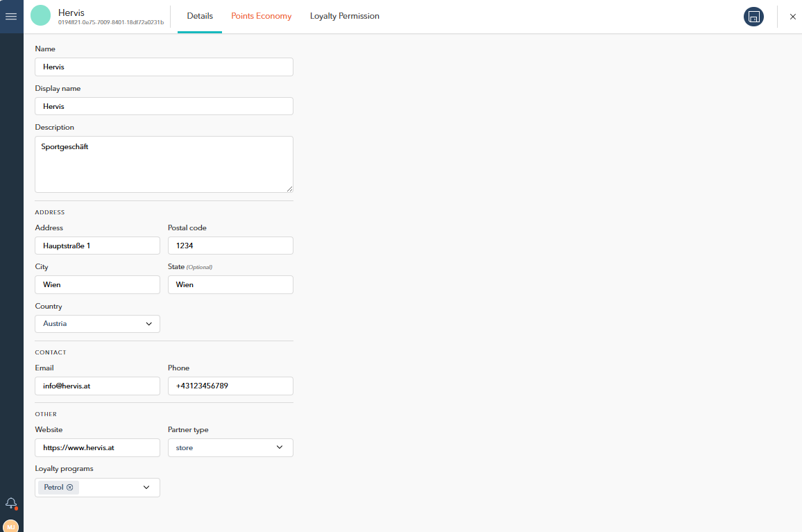Click the Description resize handle corner
The height and width of the screenshot is (532, 802).
coord(289,189)
